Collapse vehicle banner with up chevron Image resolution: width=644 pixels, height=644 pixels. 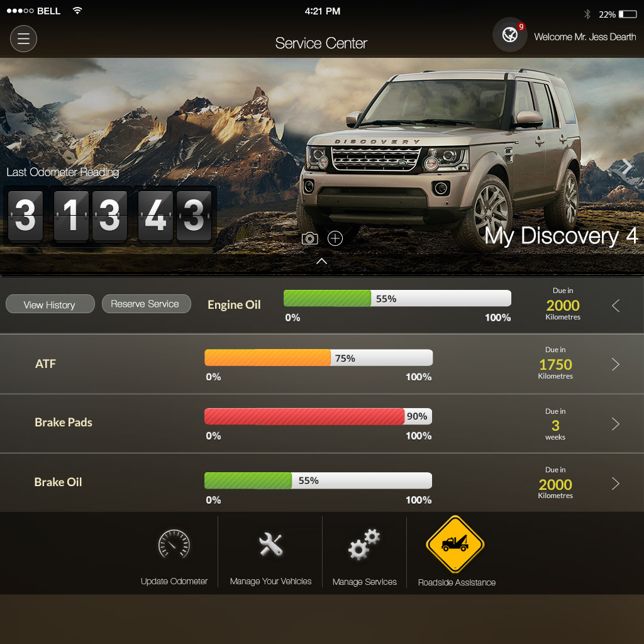(x=321, y=261)
